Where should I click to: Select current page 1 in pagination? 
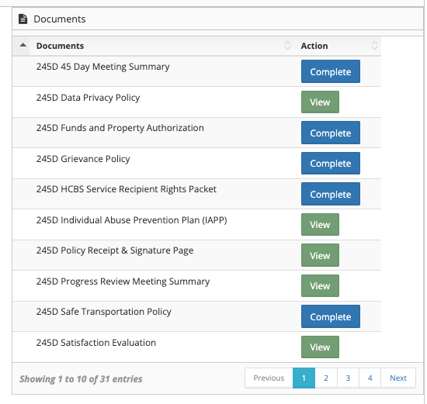(x=304, y=378)
